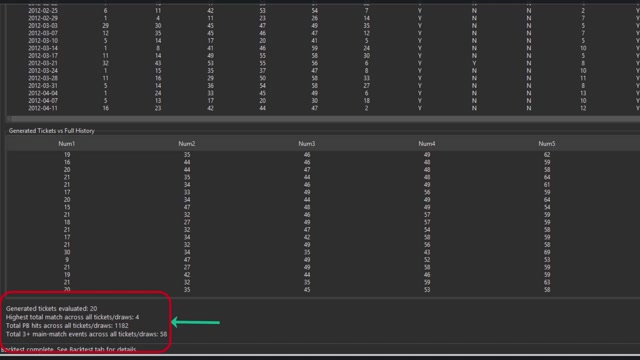
Task: Click the 'Generated Tickets vs Full History' label
Action: tap(51, 131)
